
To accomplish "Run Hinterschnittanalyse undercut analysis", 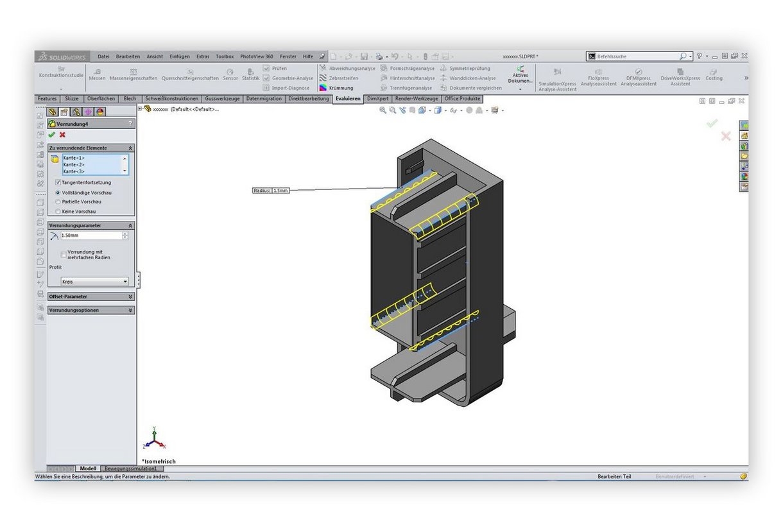I will point(408,78).
